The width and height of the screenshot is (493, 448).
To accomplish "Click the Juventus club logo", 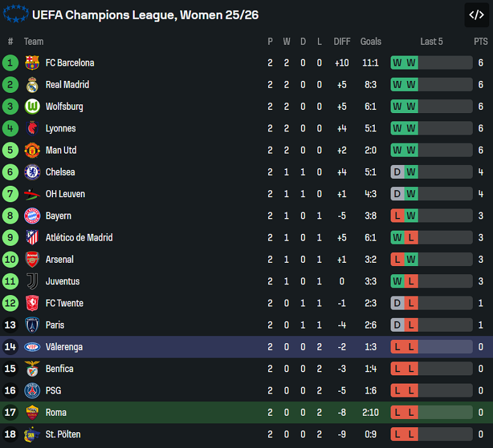I will click(x=32, y=281).
